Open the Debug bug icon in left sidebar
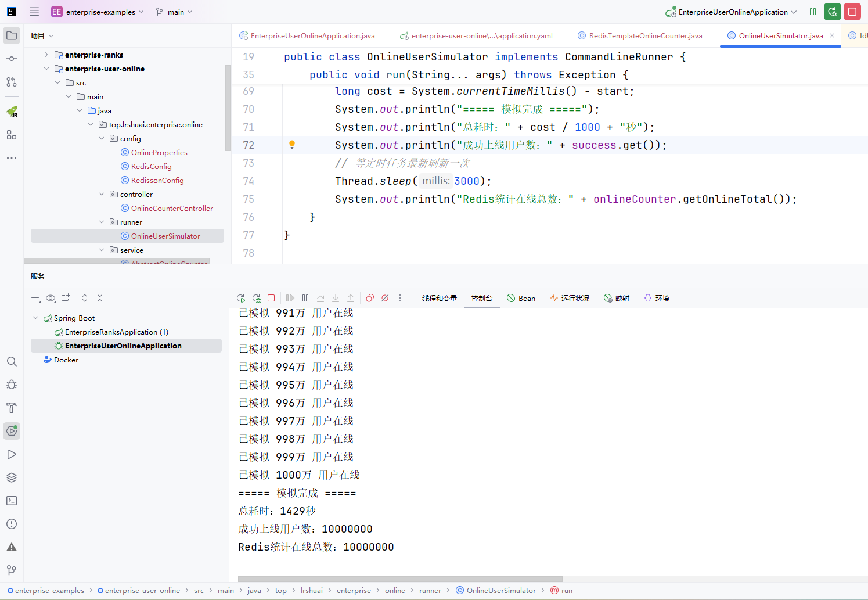Viewport: 868px width, 600px height. pos(12,385)
